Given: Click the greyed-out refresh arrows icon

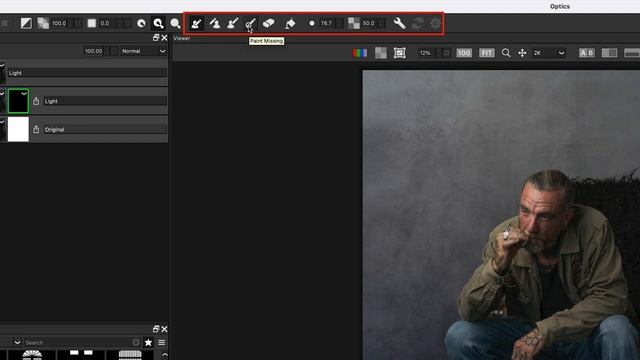Looking at the screenshot, I should click(x=417, y=23).
